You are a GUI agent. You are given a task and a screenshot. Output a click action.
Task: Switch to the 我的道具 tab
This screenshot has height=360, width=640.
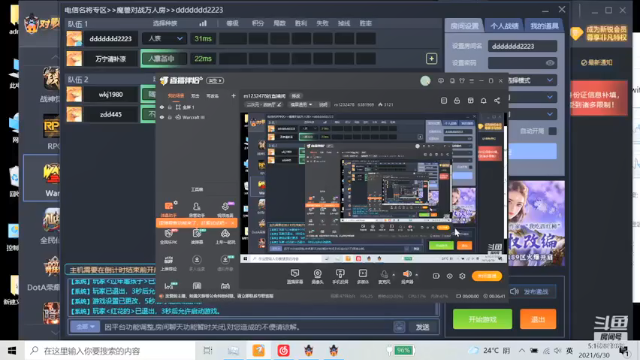coord(544,26)
